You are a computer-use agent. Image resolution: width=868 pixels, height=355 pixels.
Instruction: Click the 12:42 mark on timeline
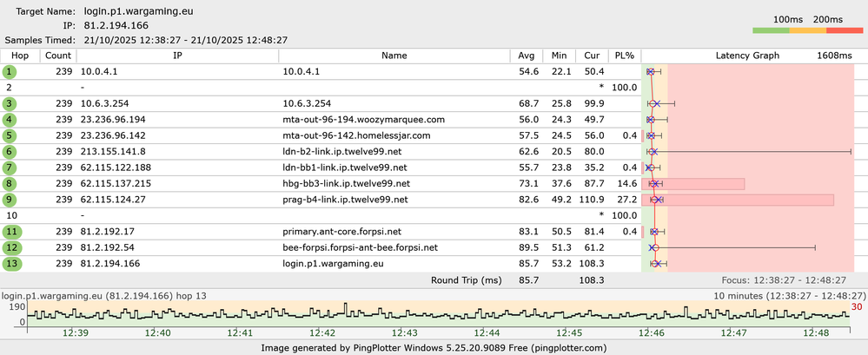click(x=322, y=333)
